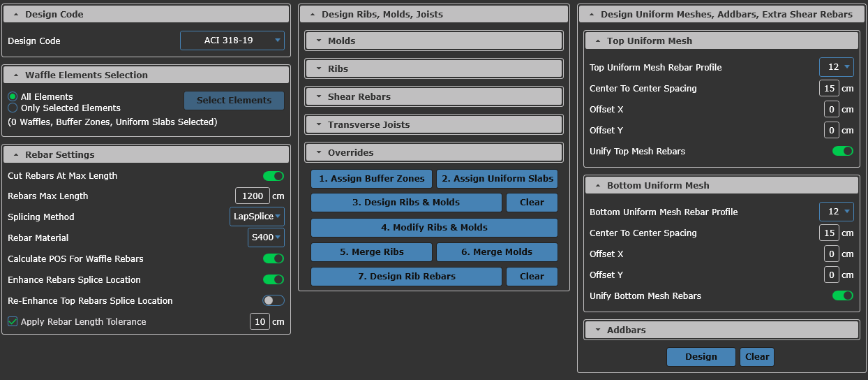Expand the Transverse Joists section
The width and height of the screenshot is (868, 380).
433,124
